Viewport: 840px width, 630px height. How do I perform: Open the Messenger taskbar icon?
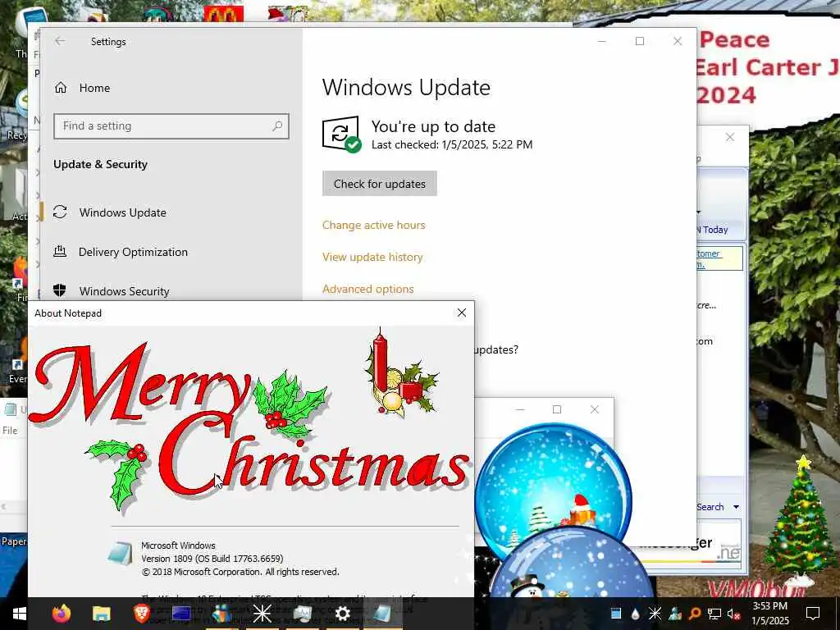click(221, 614)
